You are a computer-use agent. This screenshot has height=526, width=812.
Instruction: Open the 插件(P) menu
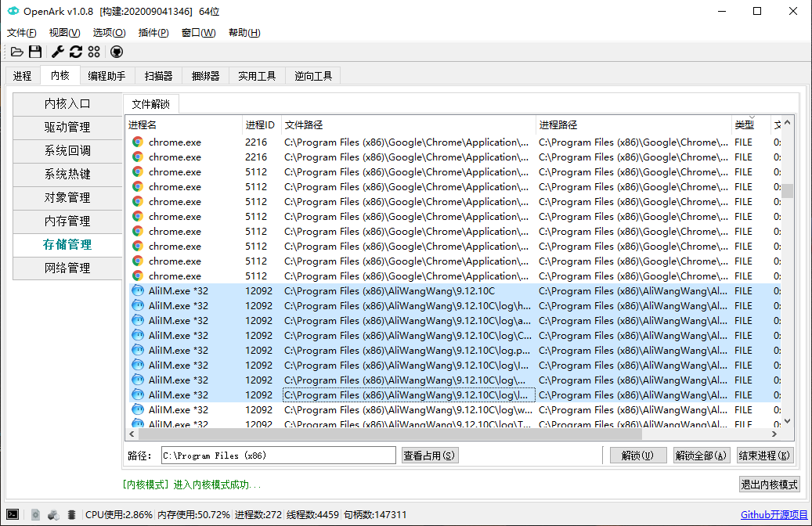click(x=153, y=33)
